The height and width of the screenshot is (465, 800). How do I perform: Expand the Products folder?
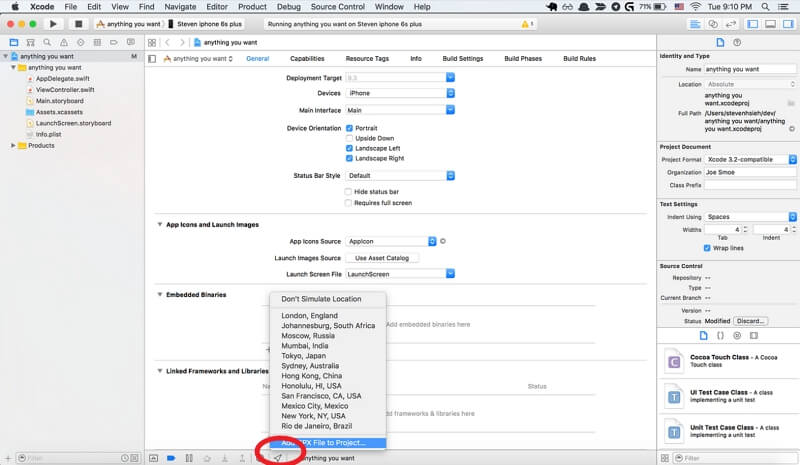coord(13,145)
